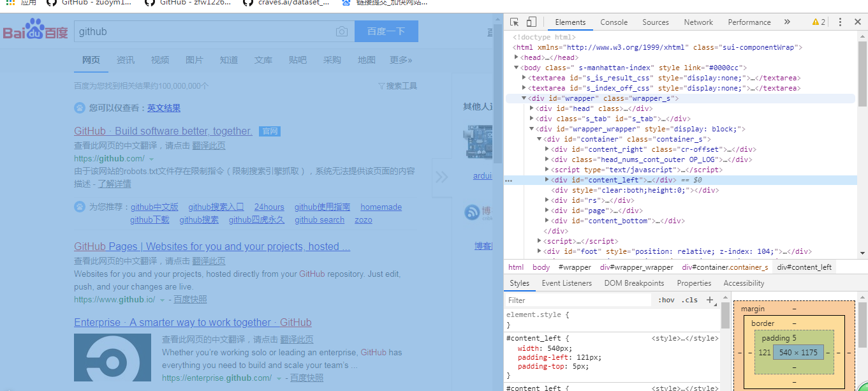Image resolution: width=868 pixels, height=391 pixels.
Task: Switch Baidu search to 图片 tab
Action: point(195,60)
